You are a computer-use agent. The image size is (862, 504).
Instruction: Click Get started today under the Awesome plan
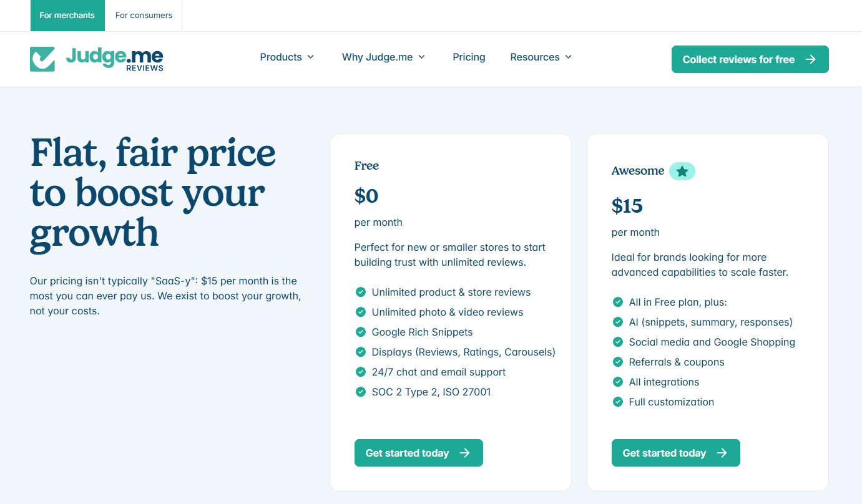675,453
